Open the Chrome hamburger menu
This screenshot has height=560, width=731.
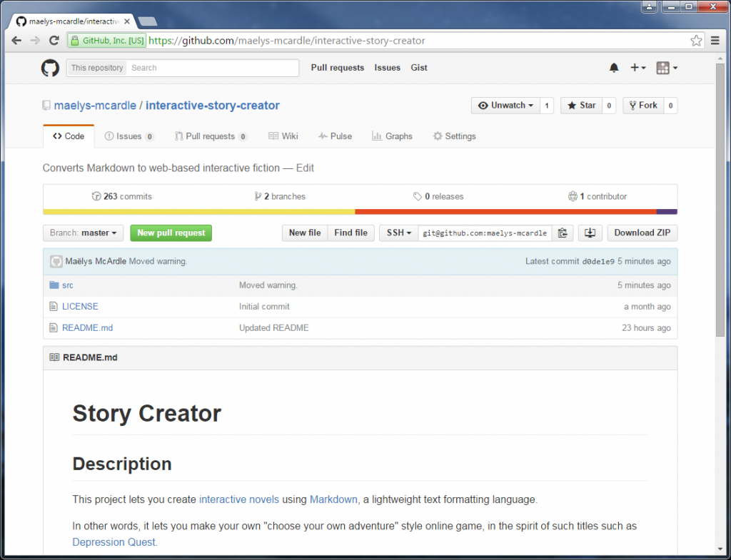(x=715, y=41)
